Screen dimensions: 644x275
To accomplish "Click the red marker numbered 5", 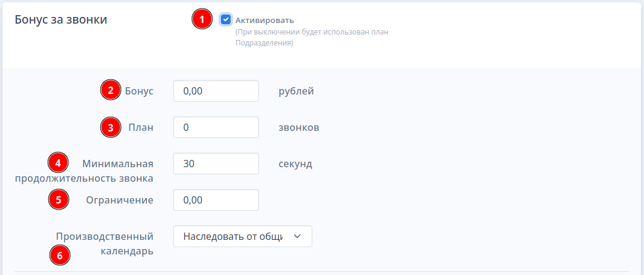I will click(x=58, y=200).
